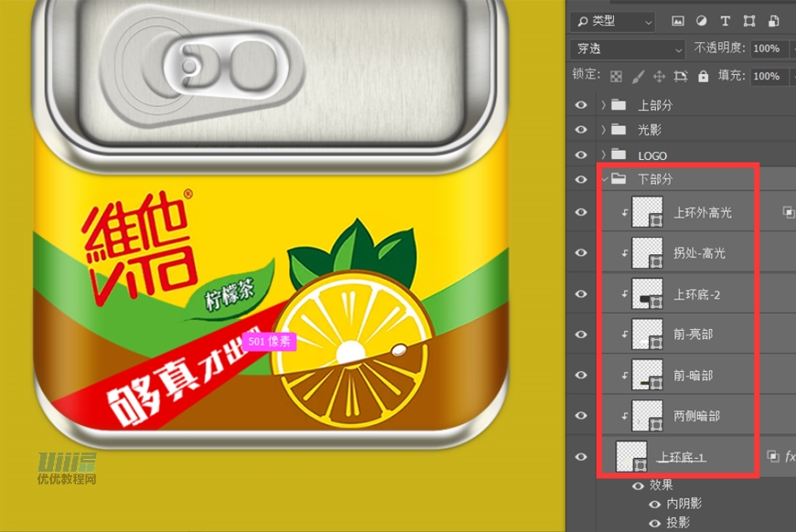
Task: Click advanced blending icon on 上环外高光 layer
Action: coord(789,212)
